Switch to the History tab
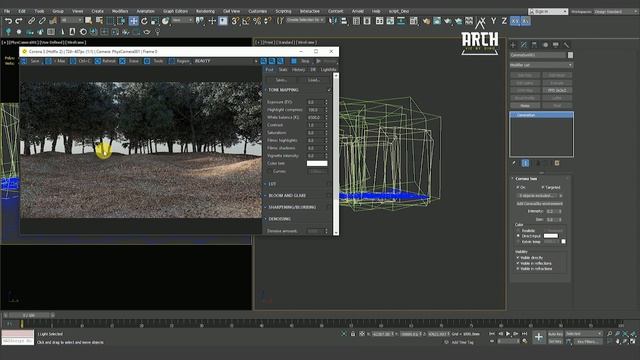 298,70
